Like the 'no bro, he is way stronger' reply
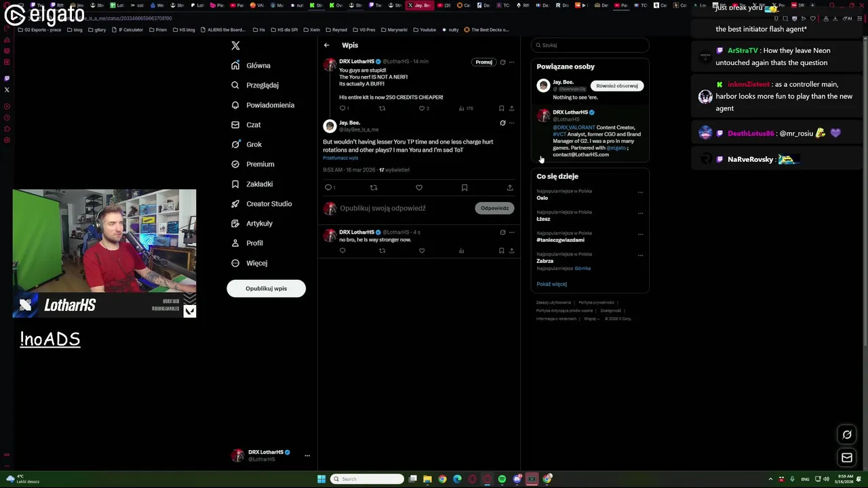Image resolution: width=868 pixels, height=488 pixels. pos(422,251)
